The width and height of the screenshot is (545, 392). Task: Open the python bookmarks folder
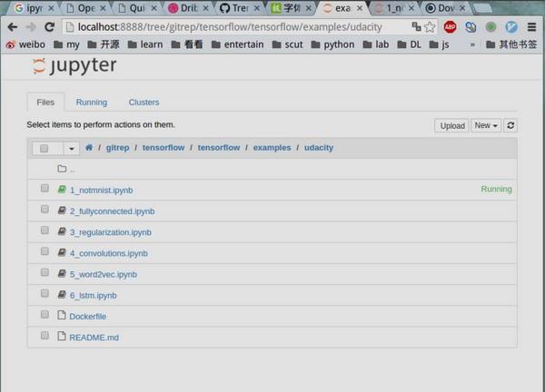click(332, 44)
